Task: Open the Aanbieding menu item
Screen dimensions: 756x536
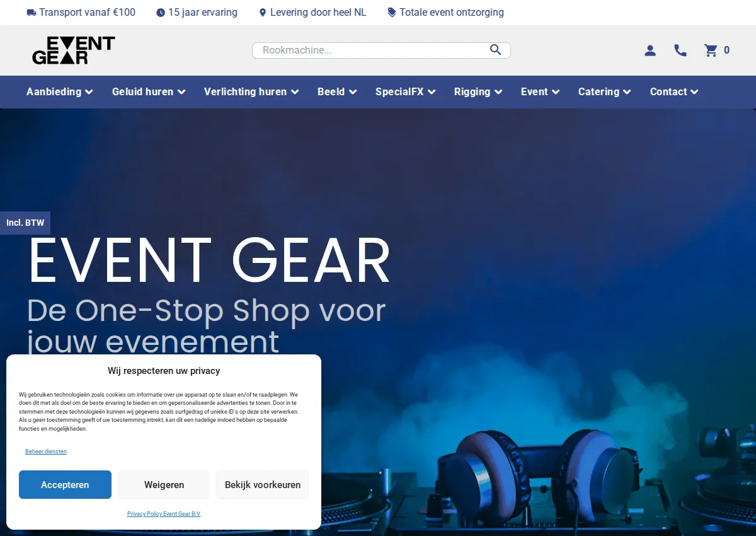Action: pyautogui.click(x=54, y=92)
